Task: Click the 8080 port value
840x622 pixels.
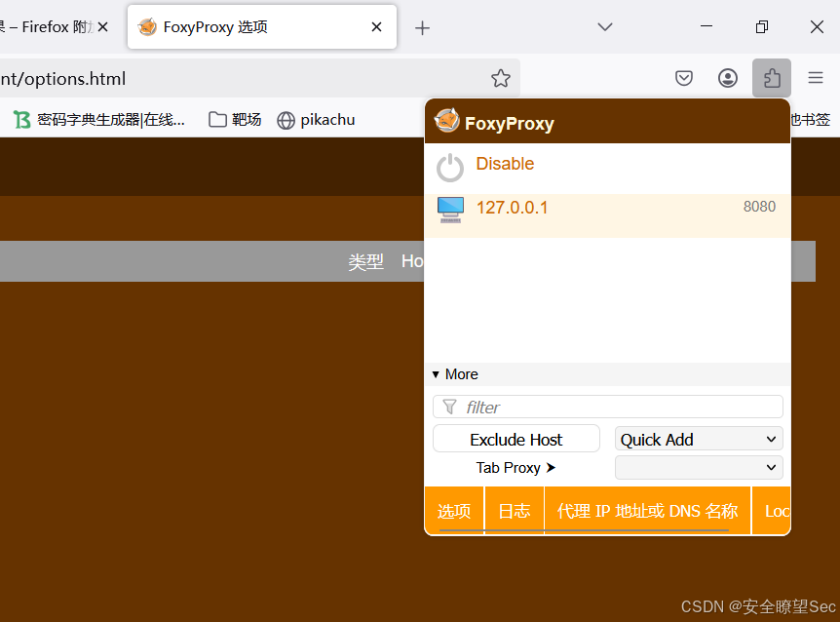Action: [x=759, y=207]
